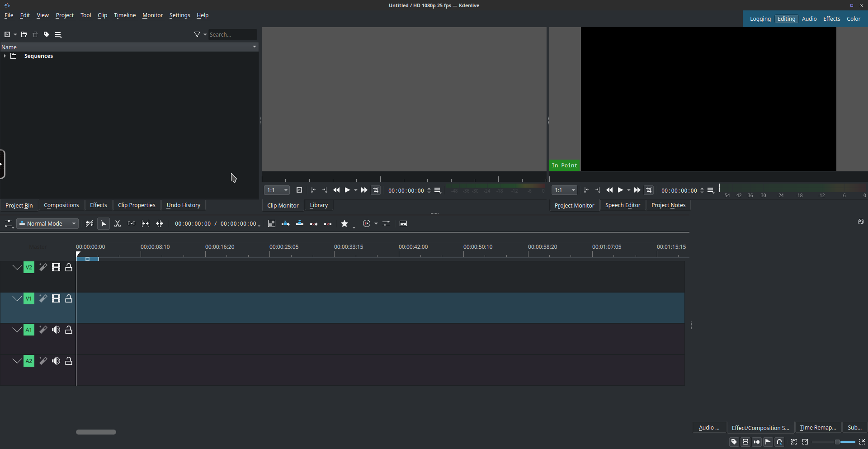
Task: Click the Open folder icon in bin
Action: click(x=24, y=34)
